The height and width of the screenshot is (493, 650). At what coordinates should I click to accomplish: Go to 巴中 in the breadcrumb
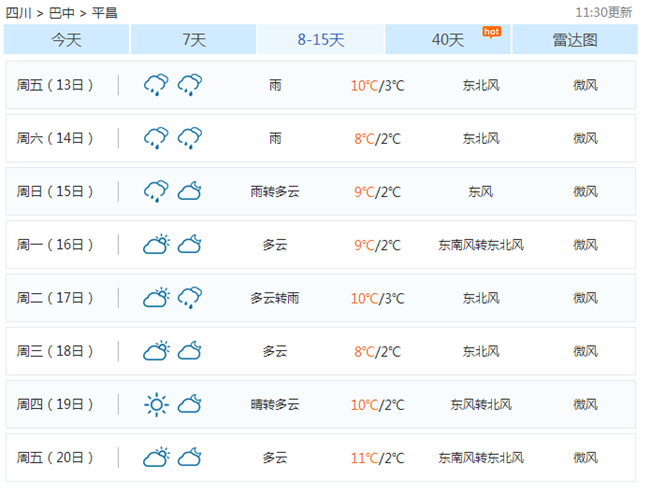(x=61, y=13)
